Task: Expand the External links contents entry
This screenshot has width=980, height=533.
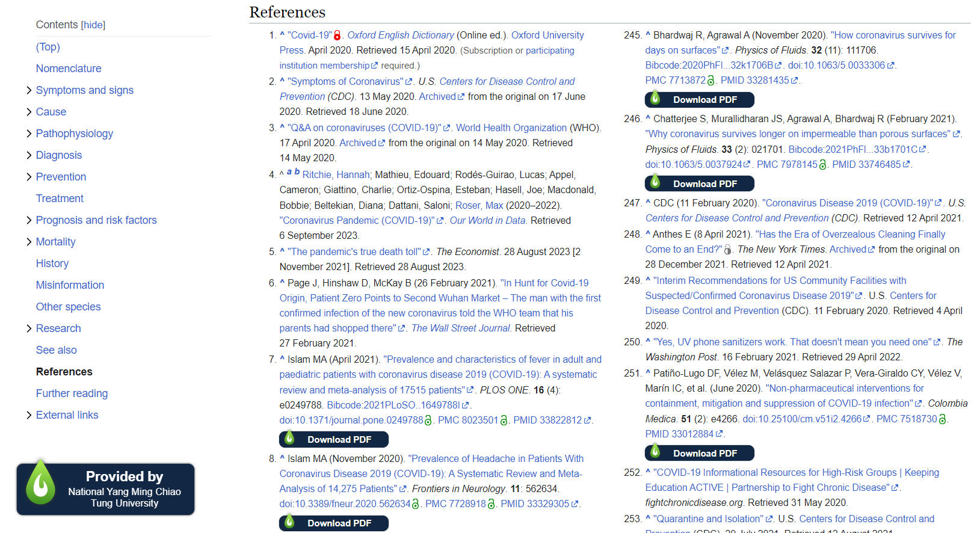Action: click(x=29, y=415)
